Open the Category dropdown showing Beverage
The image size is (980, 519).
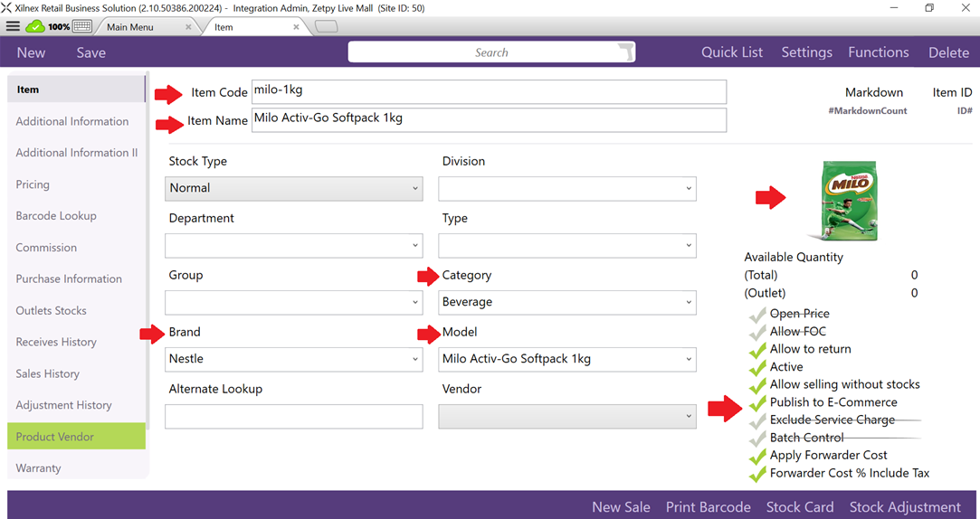566,302
